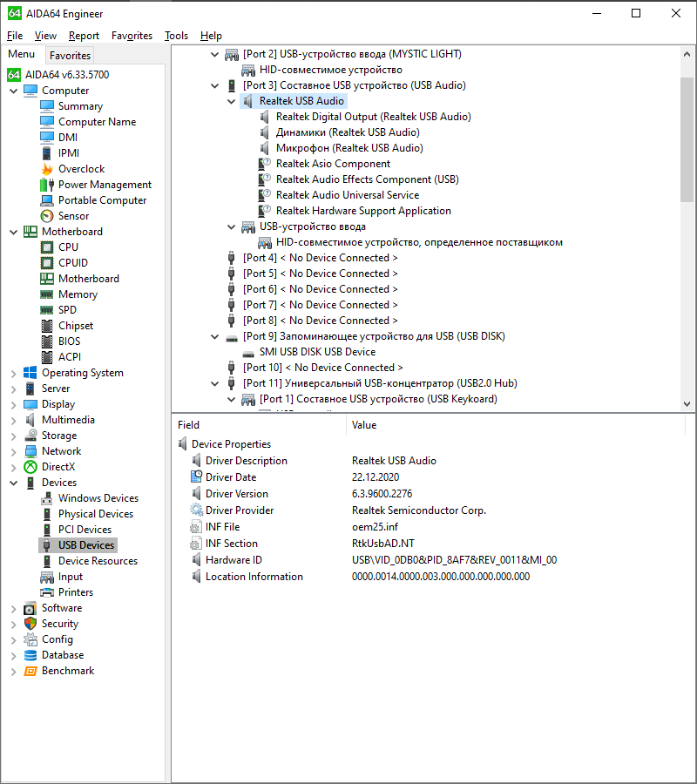Viewport: 697px width, 784px height.
Task: Select Physical Devices in the sidebar
Action: coord(96,514)
